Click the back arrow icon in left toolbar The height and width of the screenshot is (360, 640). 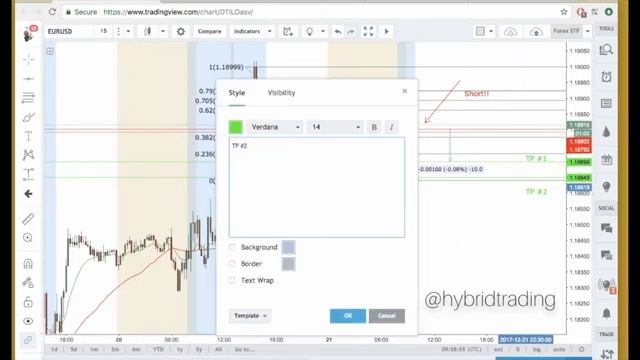[x=28, y=194]
